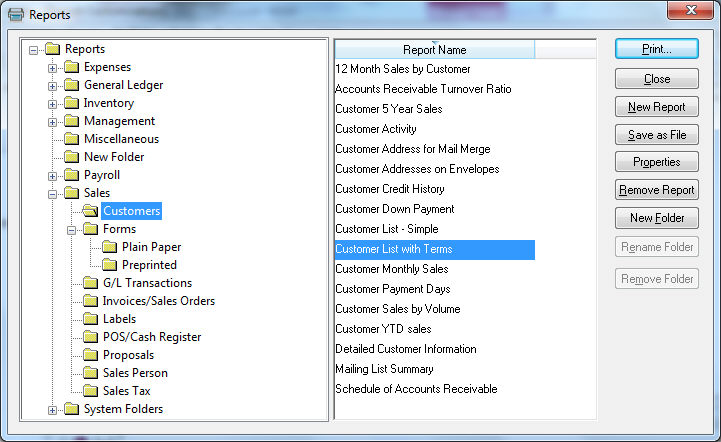The height and width of the screenshot is (442, 721).
Task: Click the Payroll folder icon
Action: coord(71,175)
